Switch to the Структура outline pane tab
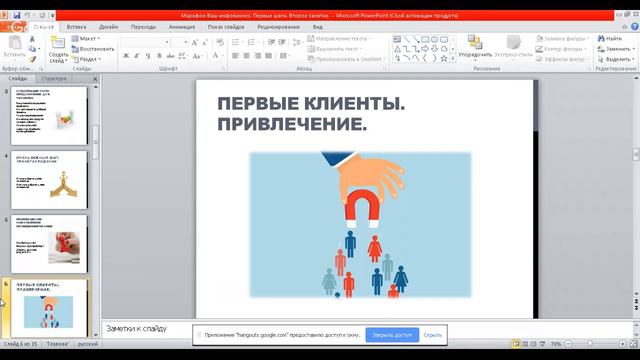Screen dimensions: 640x360 (x=54, y=78)
